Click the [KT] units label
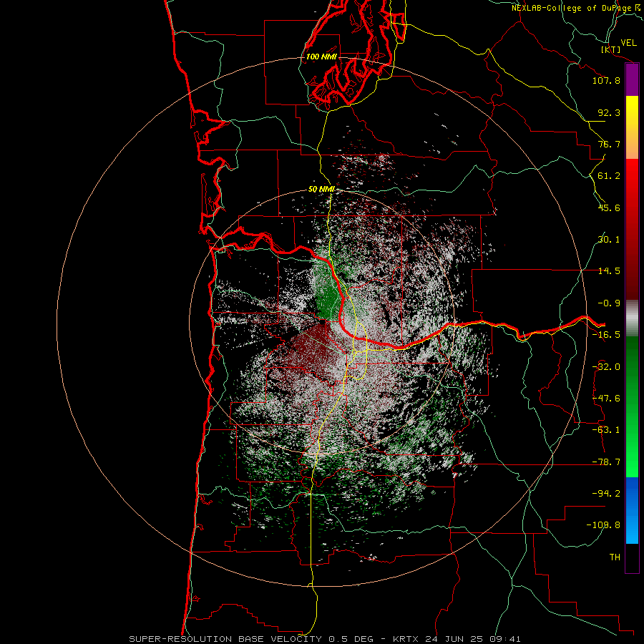 611,49
